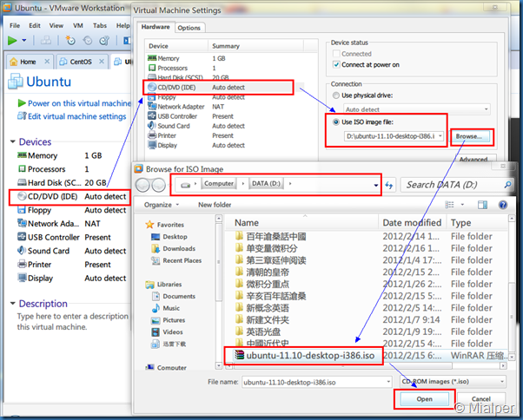523x420 pixels.
Task: Open the Edit menu
Action: pyautogui.click(x=35, y=26)
